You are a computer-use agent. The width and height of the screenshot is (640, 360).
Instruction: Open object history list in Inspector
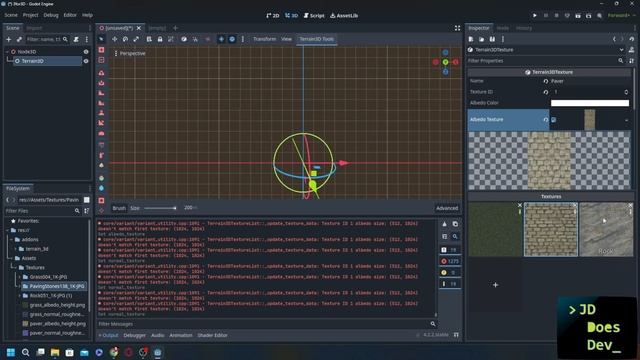click(631, 39)
